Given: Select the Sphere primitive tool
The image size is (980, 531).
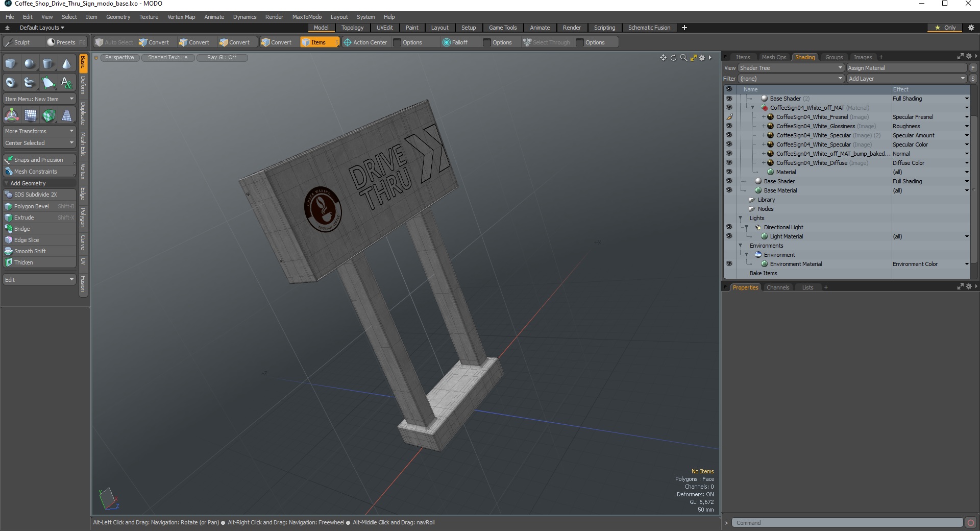Looking at the screenshot, I should [x=30, y=64].
